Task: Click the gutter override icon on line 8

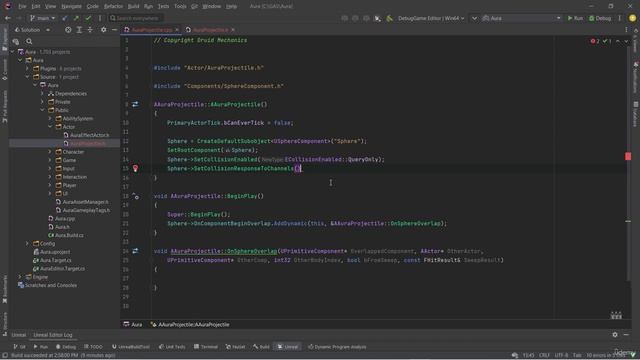Action: (135, 104)
